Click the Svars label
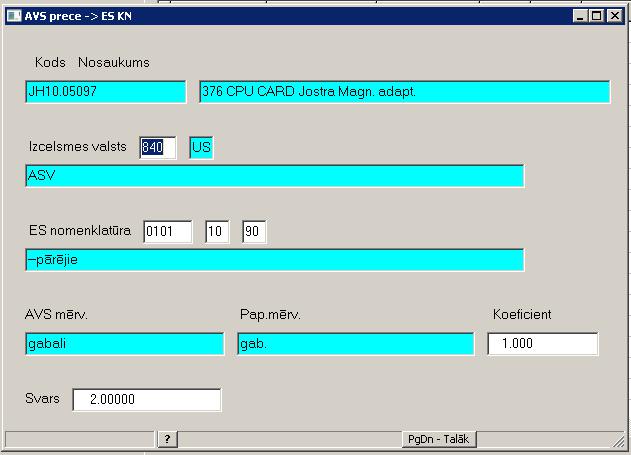Screen dimensions: 631x455 (x=42, y=398)
